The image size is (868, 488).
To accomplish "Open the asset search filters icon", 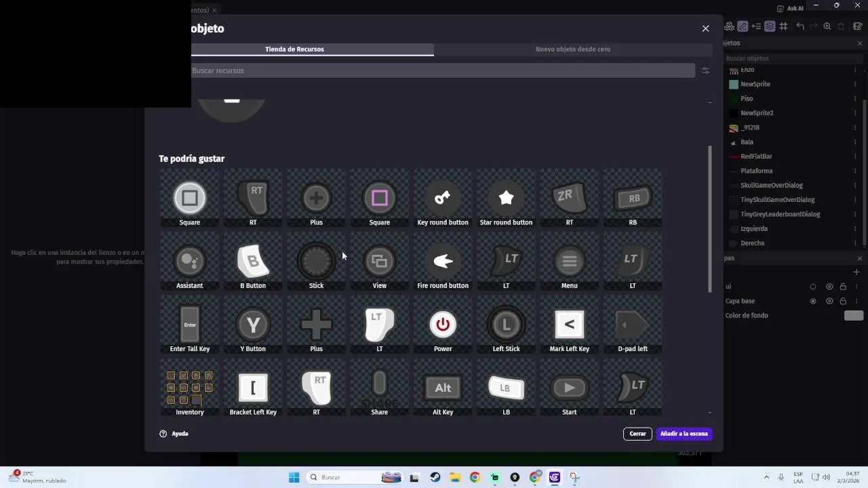I will click(705, 70).
